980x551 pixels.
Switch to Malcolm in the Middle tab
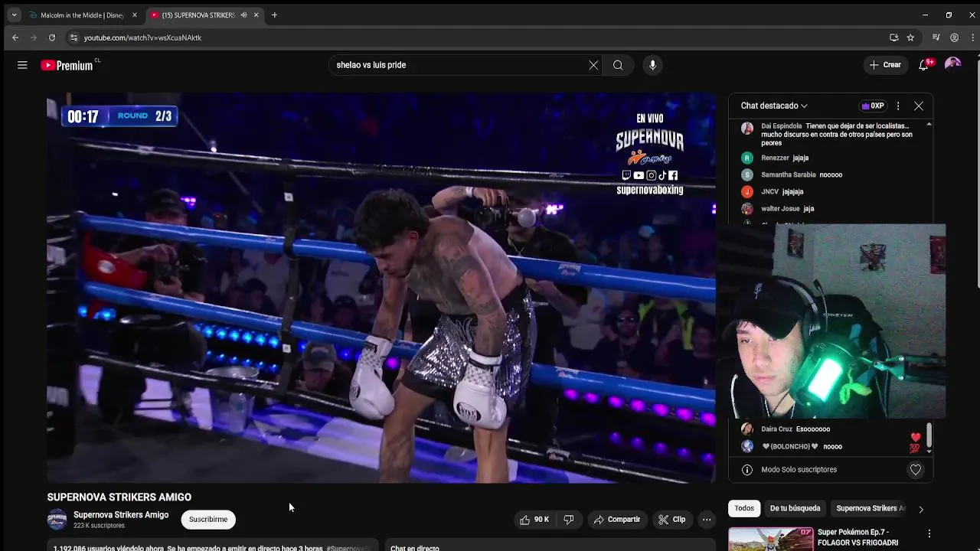coord(83,15)
